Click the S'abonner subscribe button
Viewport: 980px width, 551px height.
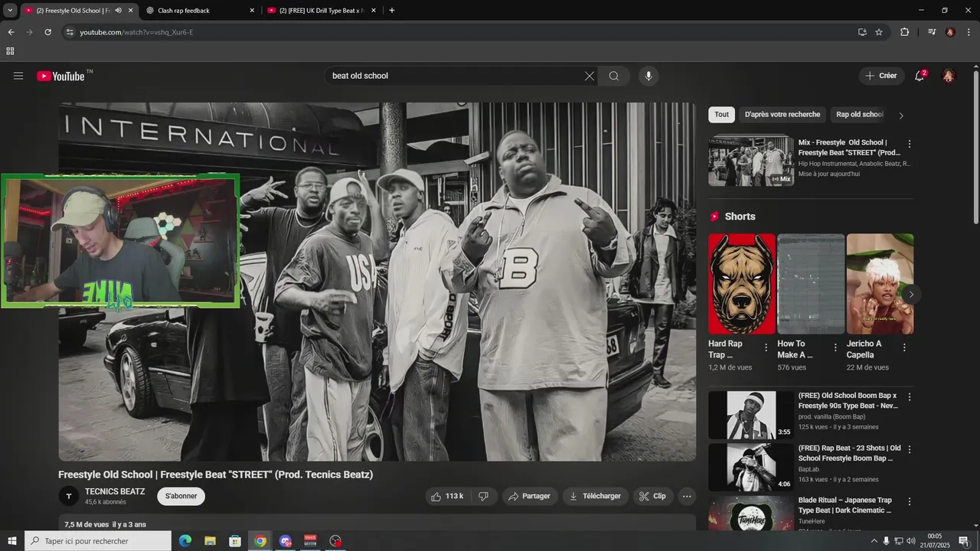click(x=181, y=496)
